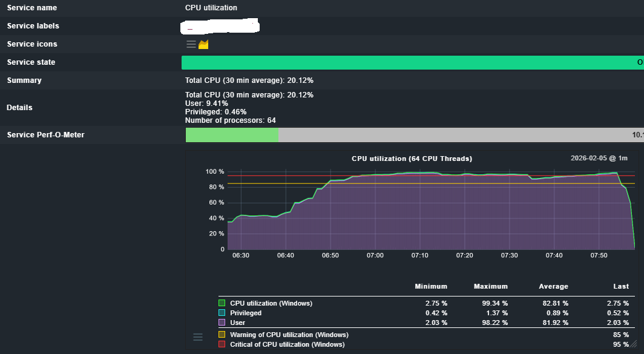Click the Maximum column header in legend

click(x=491, y=286)
